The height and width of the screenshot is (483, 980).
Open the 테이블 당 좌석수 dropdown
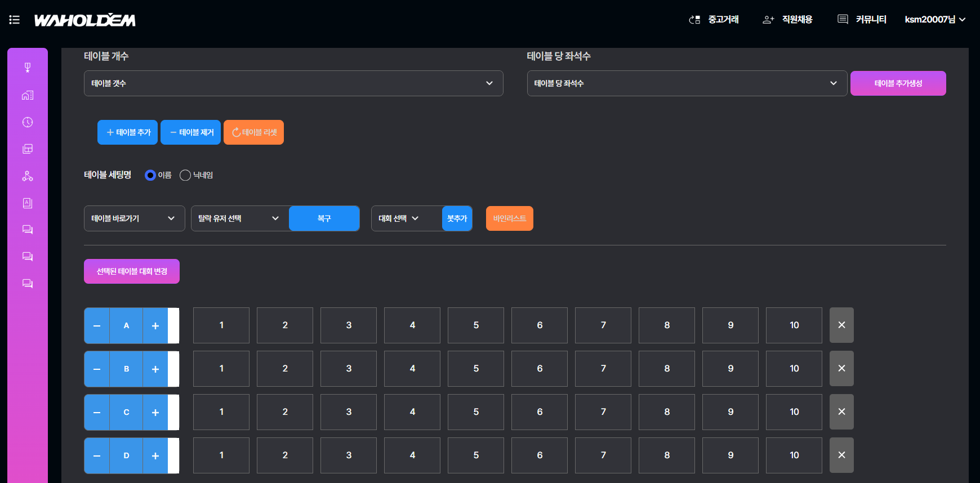[687, 83]
